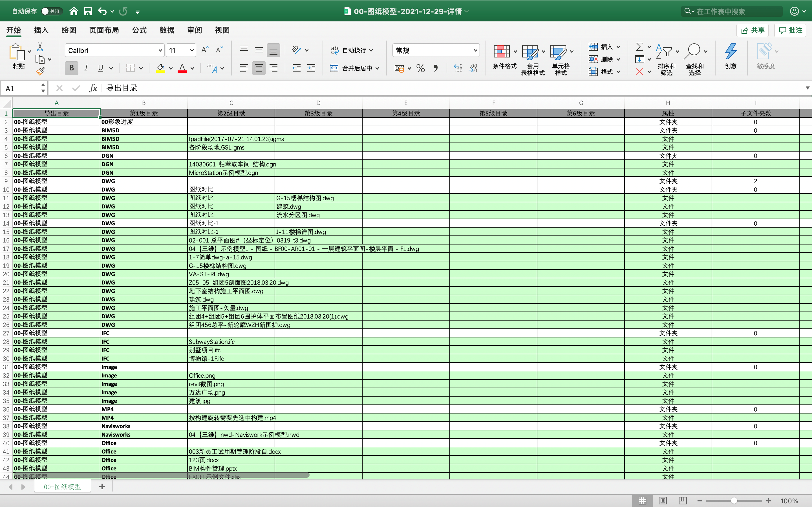Image resolution: width=812 pixels, height=507 pixels.
Task: Click the Increase Font Size icon
Action: (204, 50)
